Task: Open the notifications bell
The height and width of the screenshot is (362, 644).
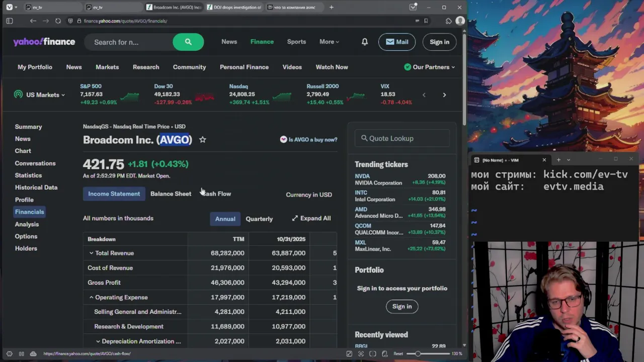Action: [x=364, y=42]
